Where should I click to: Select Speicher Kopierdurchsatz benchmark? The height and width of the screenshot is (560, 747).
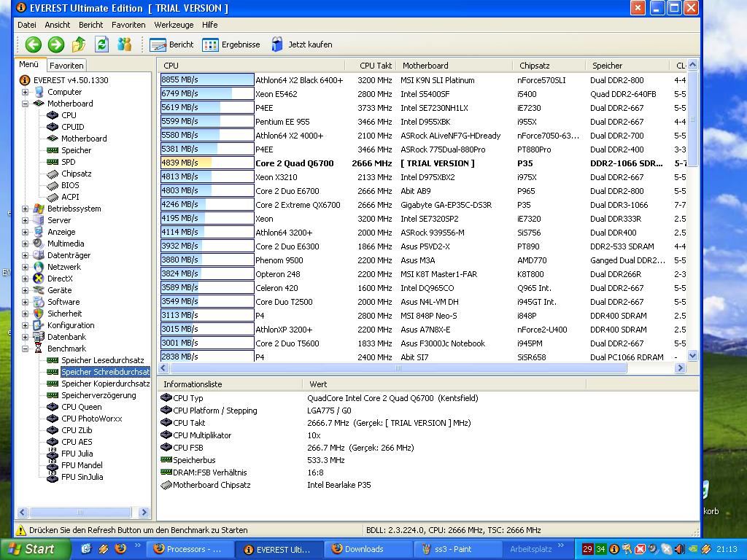(x=105, y=384)
